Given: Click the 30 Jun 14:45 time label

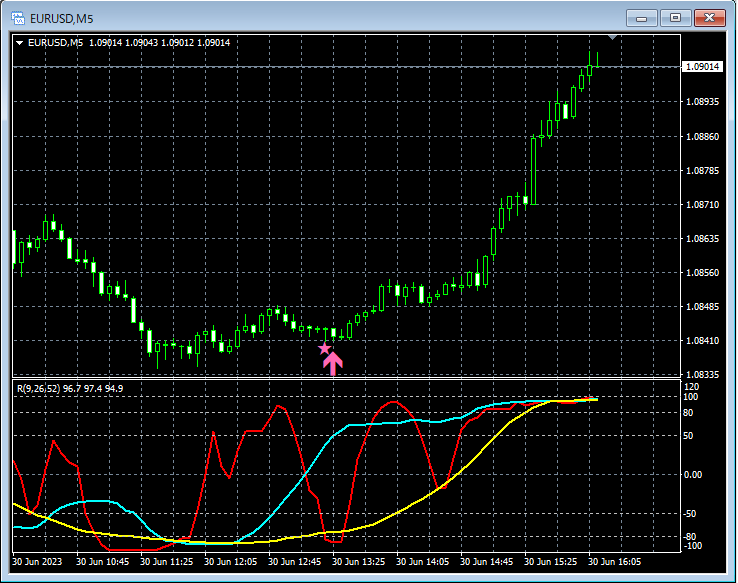Looking at the screenshot, I should (486, 562).
